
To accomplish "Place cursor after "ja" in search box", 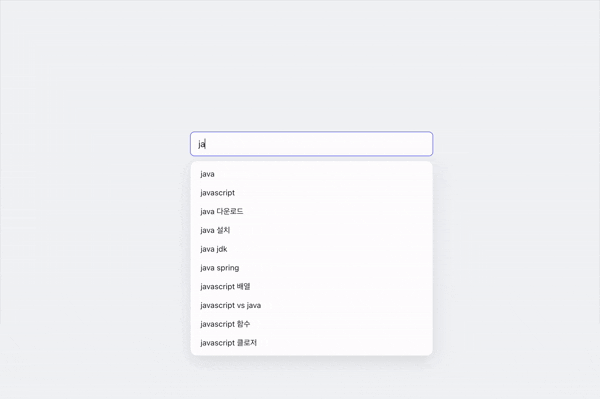I will (x=206, y=144).
